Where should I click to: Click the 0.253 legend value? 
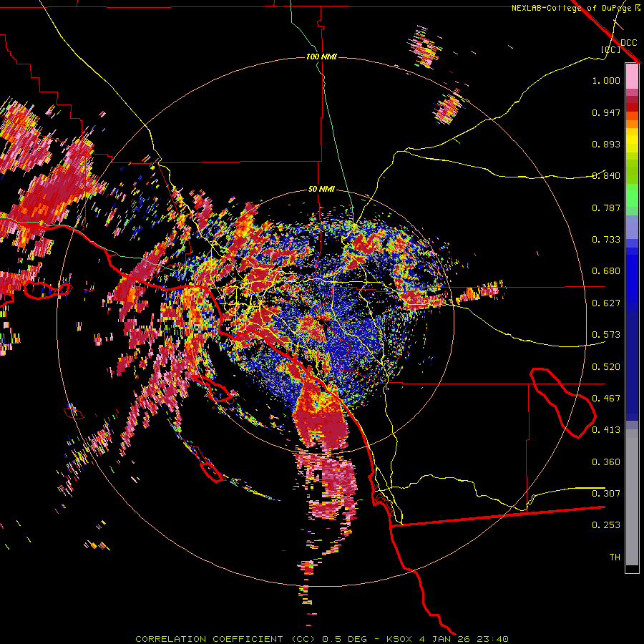click(x=606, y=525)
